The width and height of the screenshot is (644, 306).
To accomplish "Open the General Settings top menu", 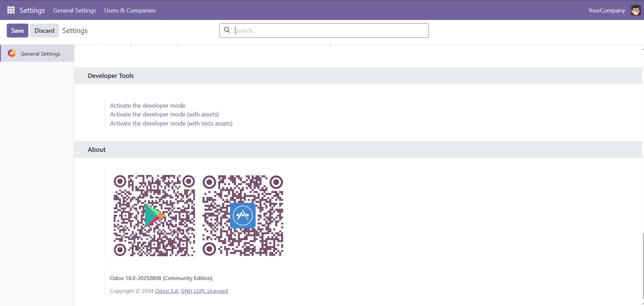I will point(75,10).
